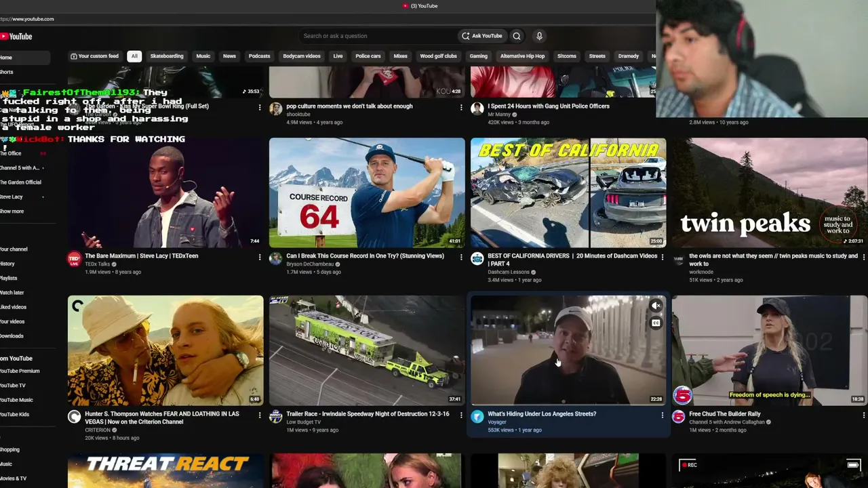Open workmode channel avatar

coord(678,259)
